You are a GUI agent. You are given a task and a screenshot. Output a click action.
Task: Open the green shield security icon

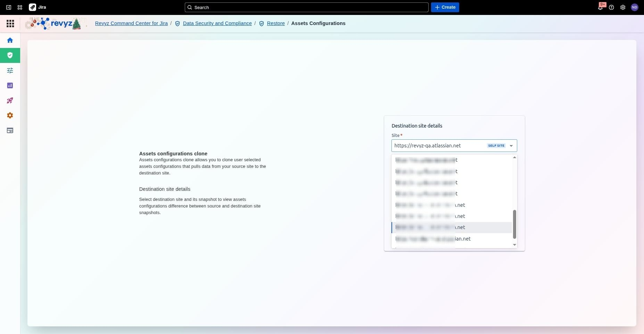[x=10, y=55]
